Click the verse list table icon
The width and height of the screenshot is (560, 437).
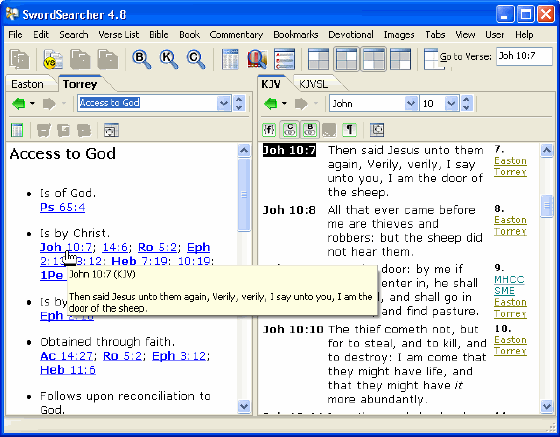230,59
